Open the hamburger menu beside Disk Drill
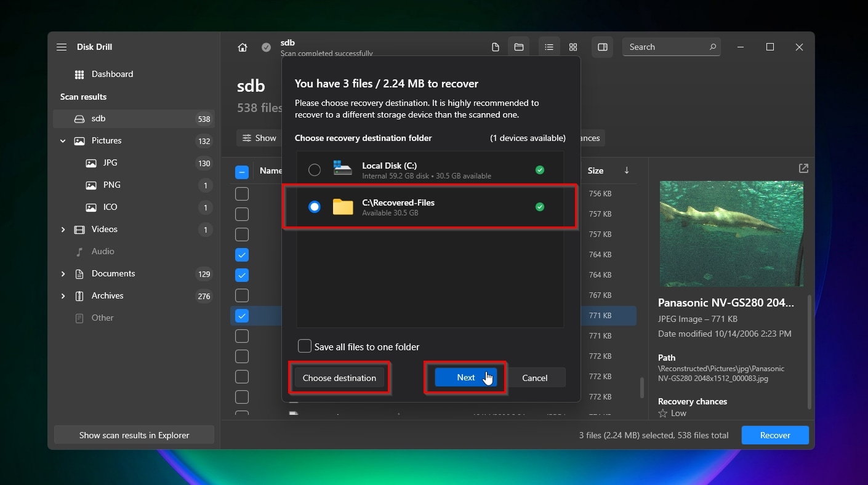The image size is (868, 485). point(62,47)
